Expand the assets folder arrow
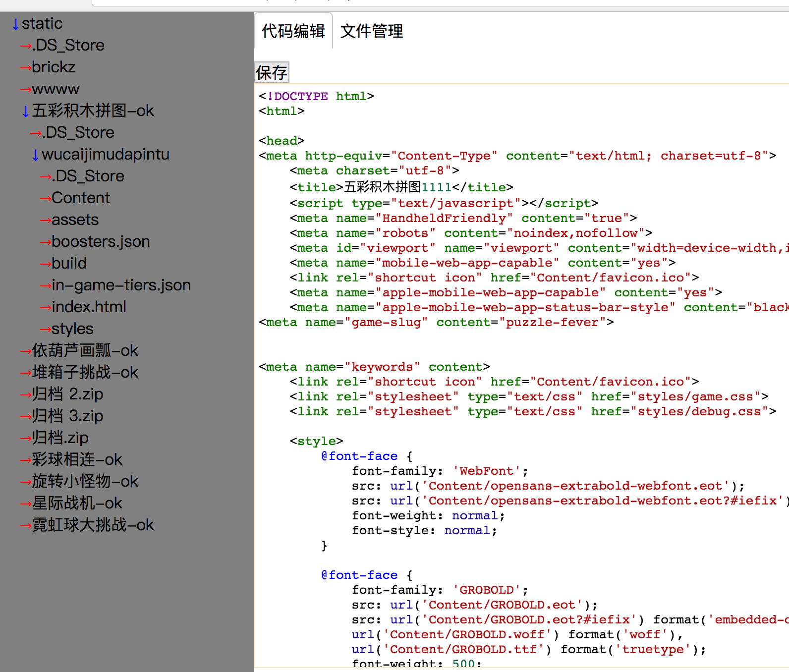The height and width of the screenshot is (672, 789). point(46,220)
